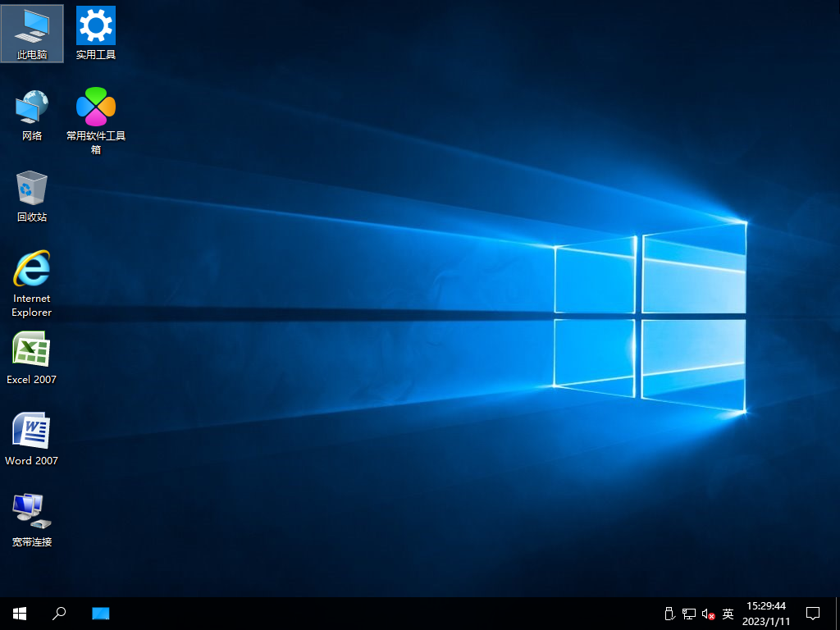Open the network status tray icon

[688, 614]
